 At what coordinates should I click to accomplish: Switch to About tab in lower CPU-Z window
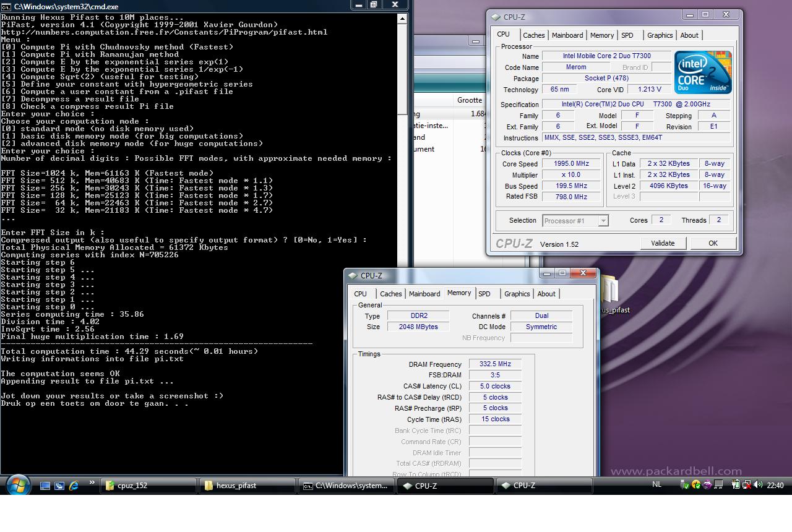coord(546,294)
